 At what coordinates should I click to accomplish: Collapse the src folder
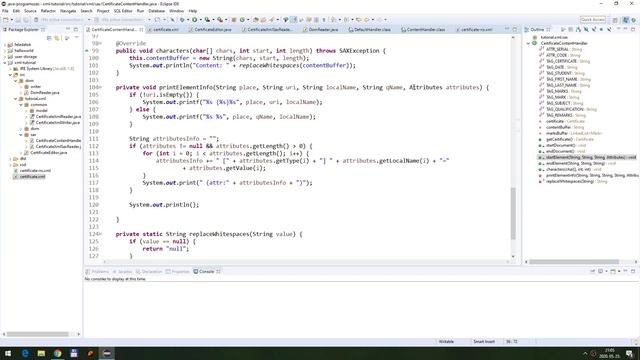coord(10,75)
